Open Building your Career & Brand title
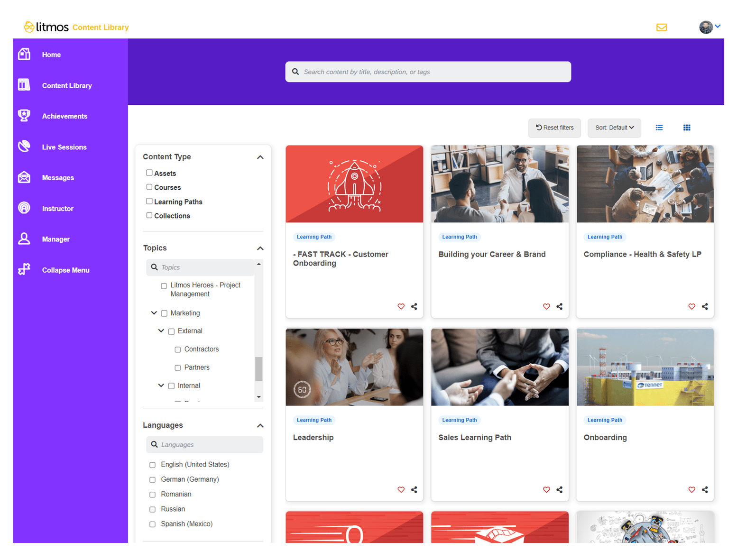737x560 pixels. [x=492, y=254]
